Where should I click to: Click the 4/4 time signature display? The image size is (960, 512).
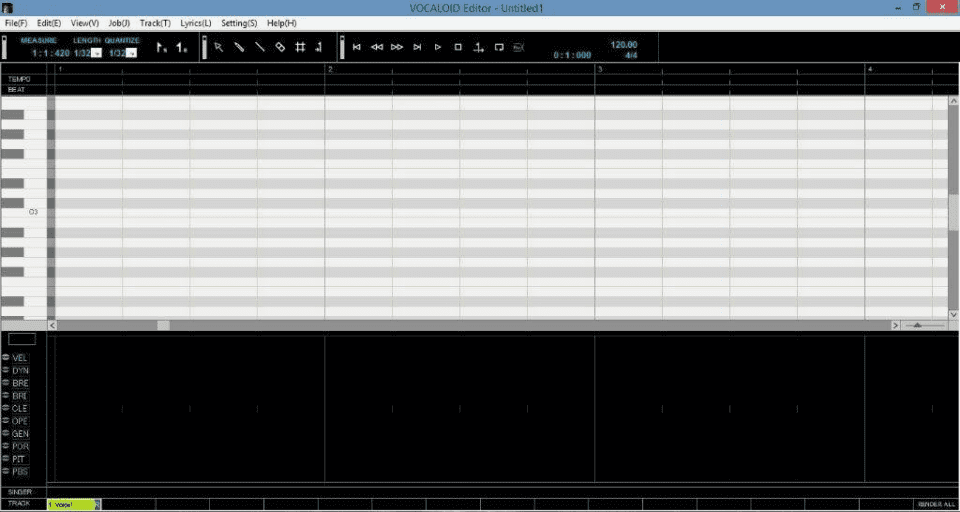(x=631, y=55)
